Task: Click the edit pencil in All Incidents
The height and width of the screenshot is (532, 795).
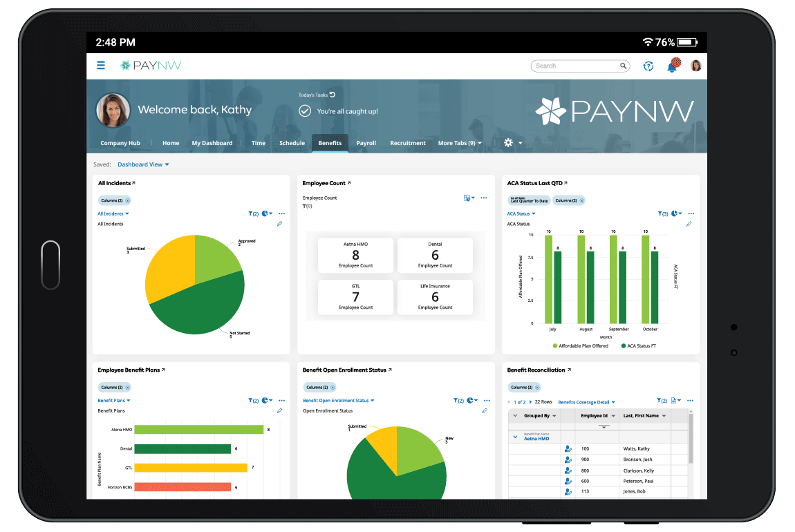Action: (280, 224)
